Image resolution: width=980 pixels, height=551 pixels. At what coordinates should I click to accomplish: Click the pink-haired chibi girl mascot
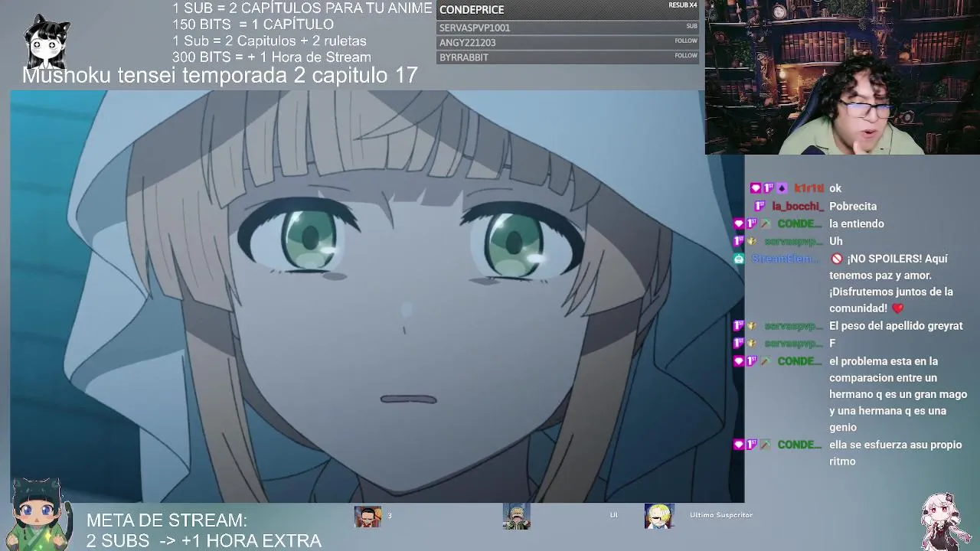942,521
